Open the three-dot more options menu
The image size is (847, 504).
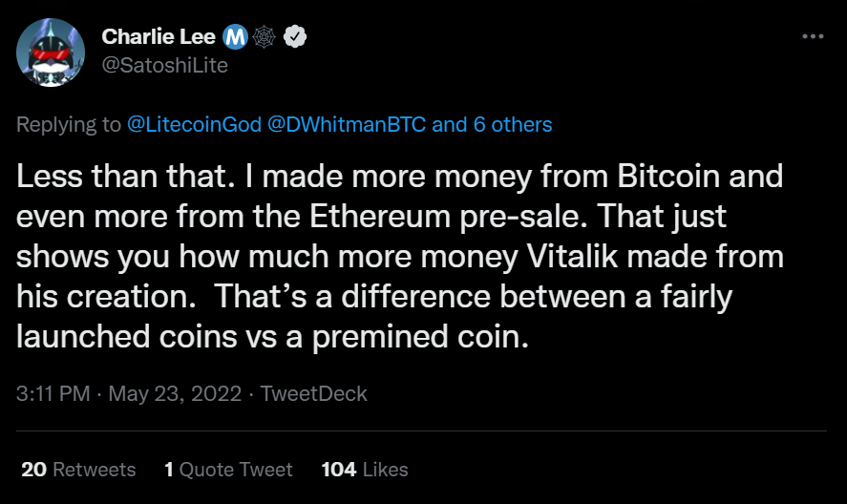point(813,37)
